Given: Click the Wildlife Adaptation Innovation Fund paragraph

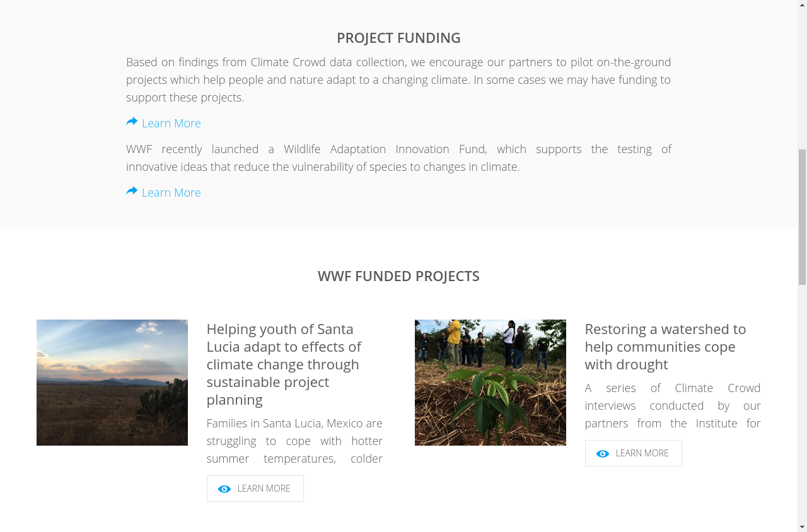Looking at the screenshot, I should pos(398,158).
